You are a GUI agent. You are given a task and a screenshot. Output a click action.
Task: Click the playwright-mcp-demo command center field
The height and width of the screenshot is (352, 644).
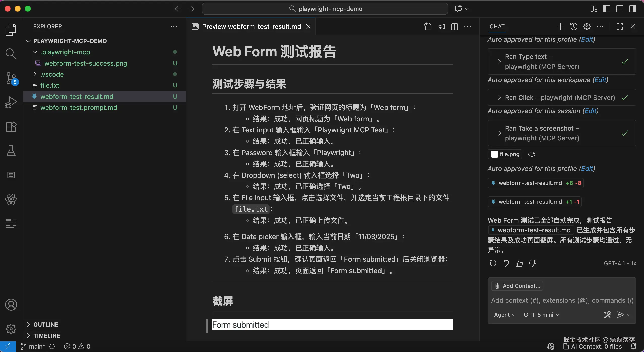[x=325, y=8]
